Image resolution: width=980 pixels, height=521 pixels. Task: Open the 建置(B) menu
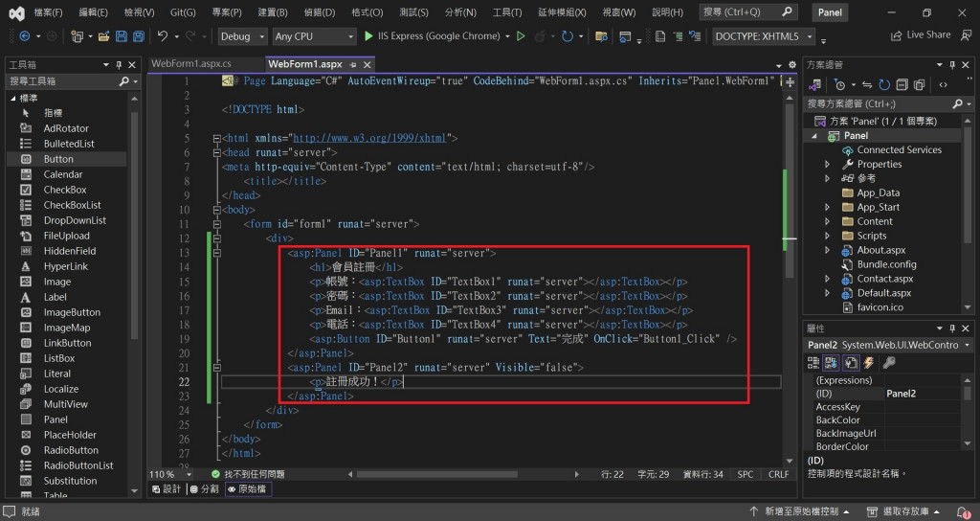click(x=274, y=12)
